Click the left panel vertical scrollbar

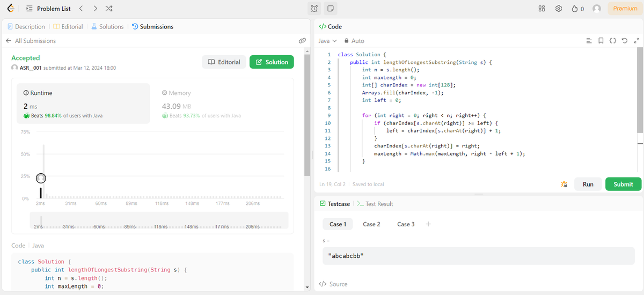point(307,115)
